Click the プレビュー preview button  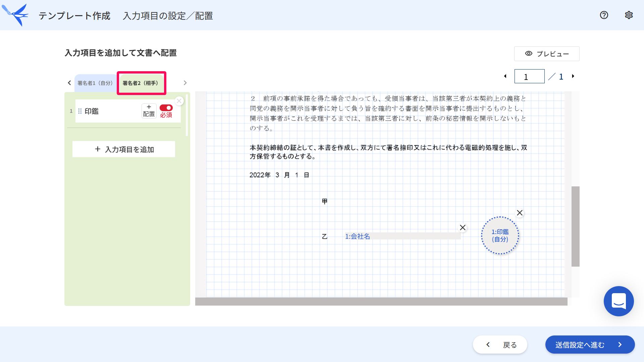click(x=547, y=54)
